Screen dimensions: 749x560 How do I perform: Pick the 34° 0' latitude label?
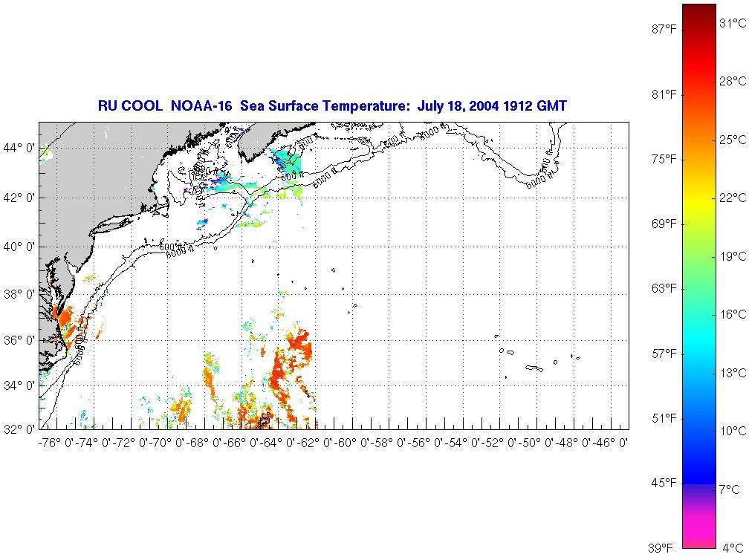tap(19, 385)
